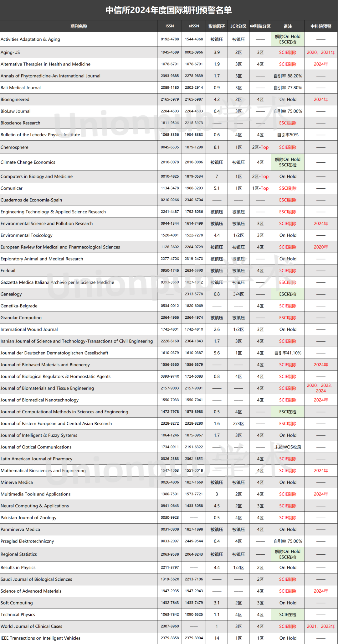Screen dimensions: 338x644
Task: Select Saudi Journal of Biological Sciences
Action: tap(36, 579)
